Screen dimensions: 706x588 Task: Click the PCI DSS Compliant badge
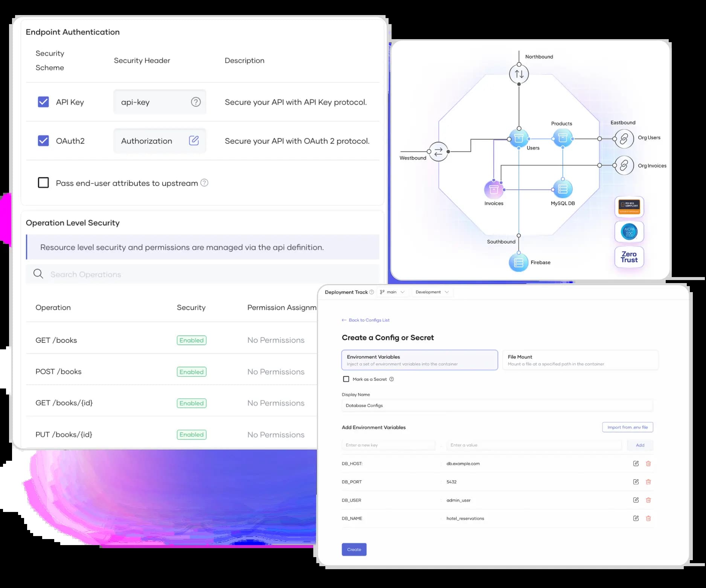pyautogui.click(x=629, y=207)
